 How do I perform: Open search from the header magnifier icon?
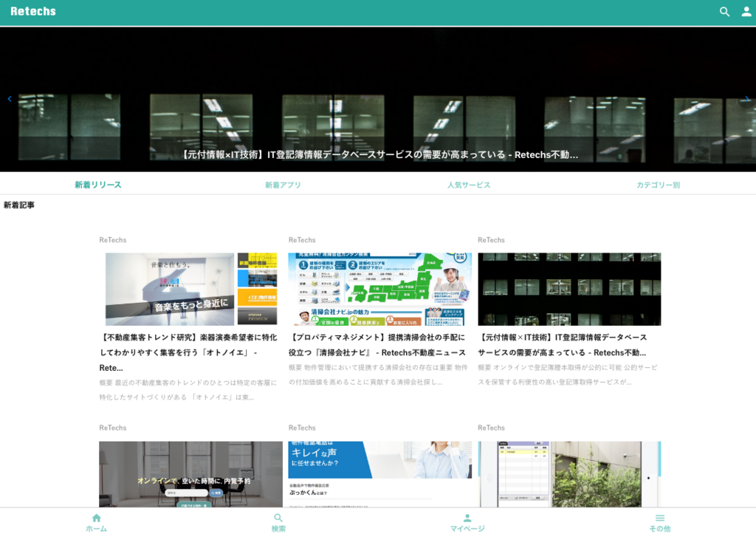tap(724, 12)
